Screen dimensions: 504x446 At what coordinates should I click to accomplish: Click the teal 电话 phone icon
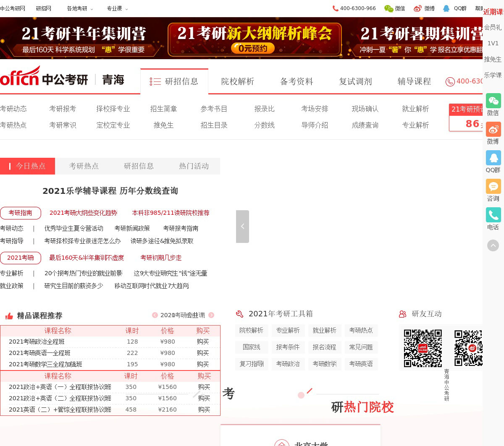(x=493, y=215)
